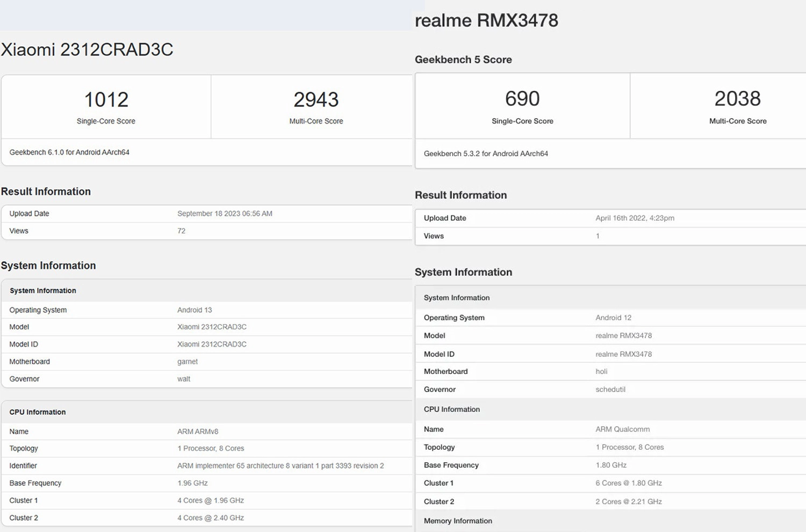
Task: Click the realme Model ID value
Action: coord(623,354)
